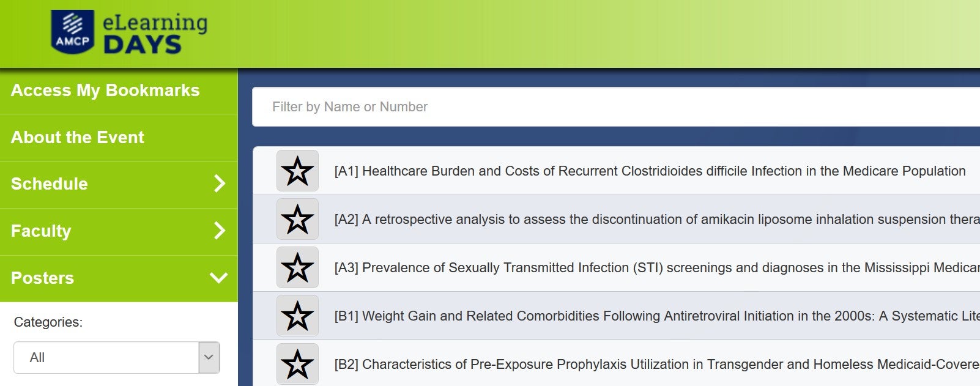This screenshot has width=980, height=386.
Task: Open poster A1 Healthcare Burden title
Action: [650, 171]
